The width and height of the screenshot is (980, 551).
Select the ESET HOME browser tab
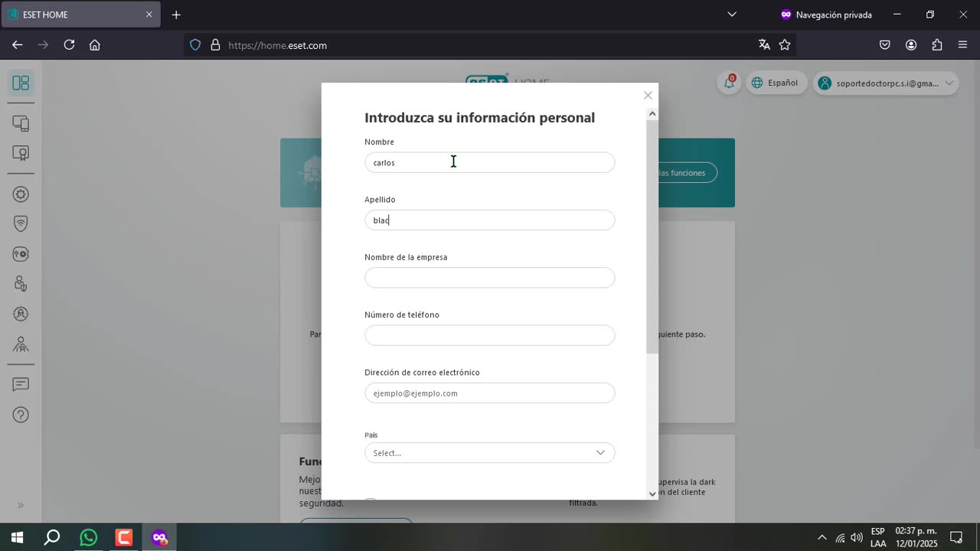click(x=80, y=15)
